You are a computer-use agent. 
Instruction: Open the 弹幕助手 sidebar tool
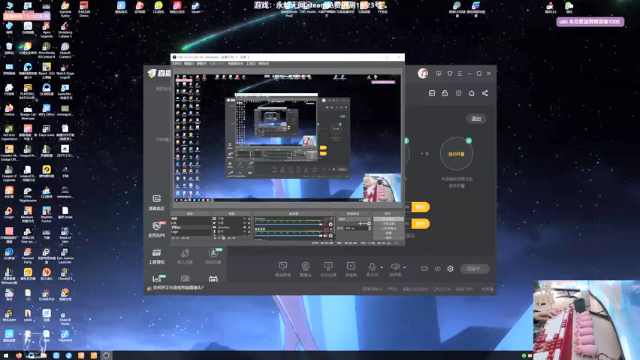(x=156, y=202)
